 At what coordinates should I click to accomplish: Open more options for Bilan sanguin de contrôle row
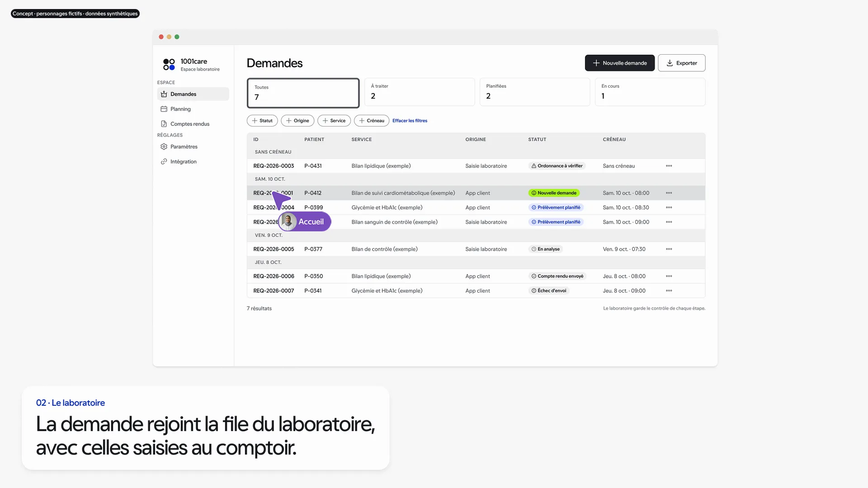669,222
